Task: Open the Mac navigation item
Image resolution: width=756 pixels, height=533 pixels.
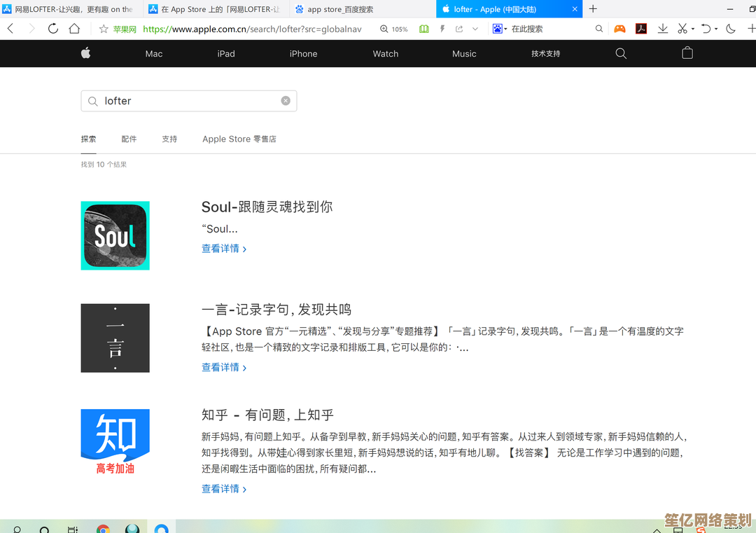Action: [x=154, y=53]
